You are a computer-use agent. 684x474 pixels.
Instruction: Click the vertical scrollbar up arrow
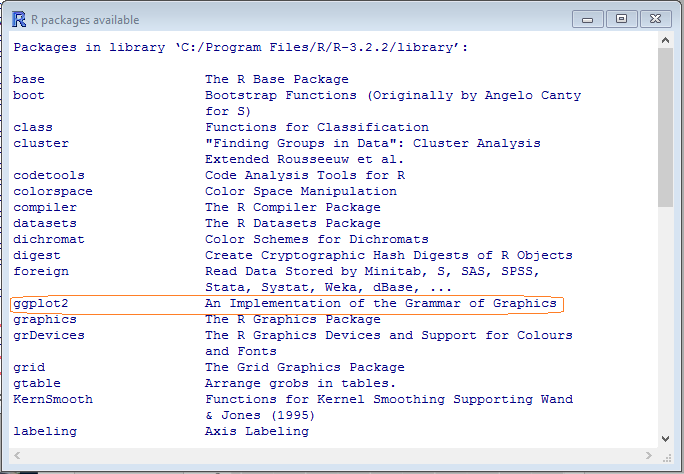coord(665,40)
